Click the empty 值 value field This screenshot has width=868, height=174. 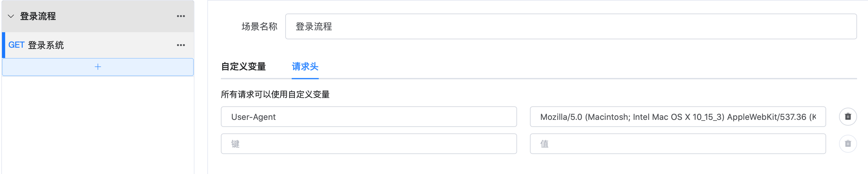(678, 144)
